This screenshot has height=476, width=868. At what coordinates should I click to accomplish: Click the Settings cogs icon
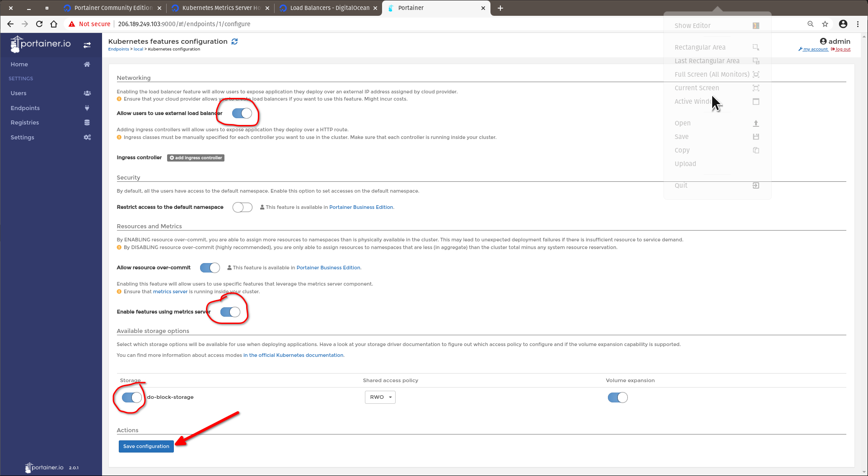pos(87,137)
